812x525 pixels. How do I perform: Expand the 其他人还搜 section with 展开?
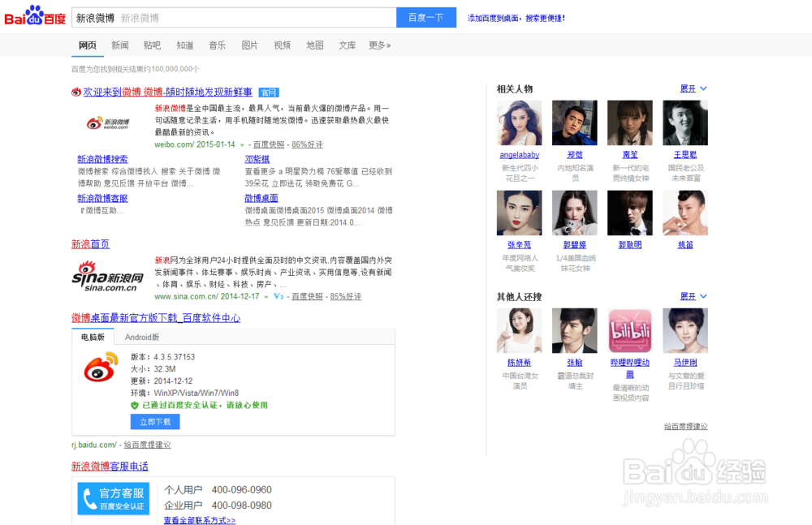693,296
